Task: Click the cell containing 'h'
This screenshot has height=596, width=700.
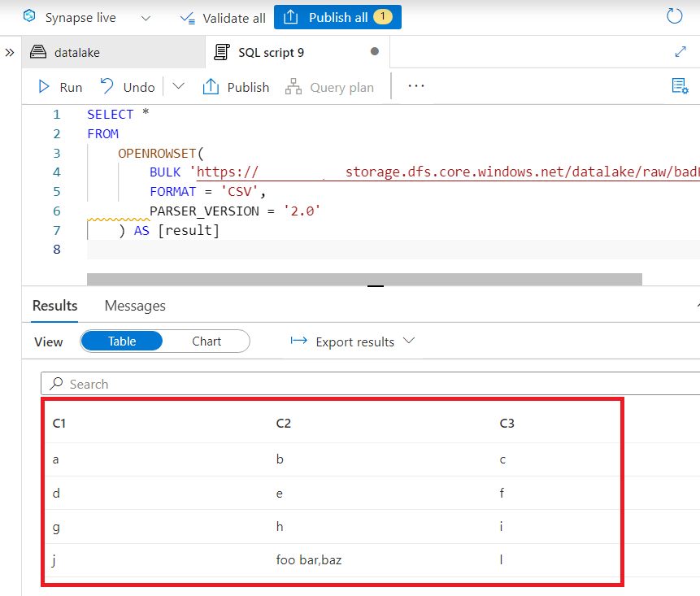Action: click(280, 527)
